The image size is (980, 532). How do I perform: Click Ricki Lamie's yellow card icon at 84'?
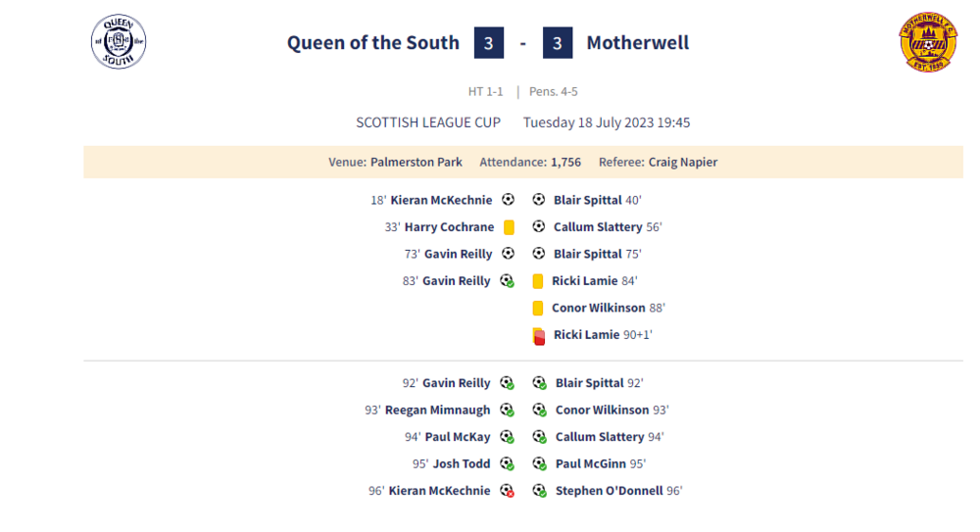click(x=537, y=281)
